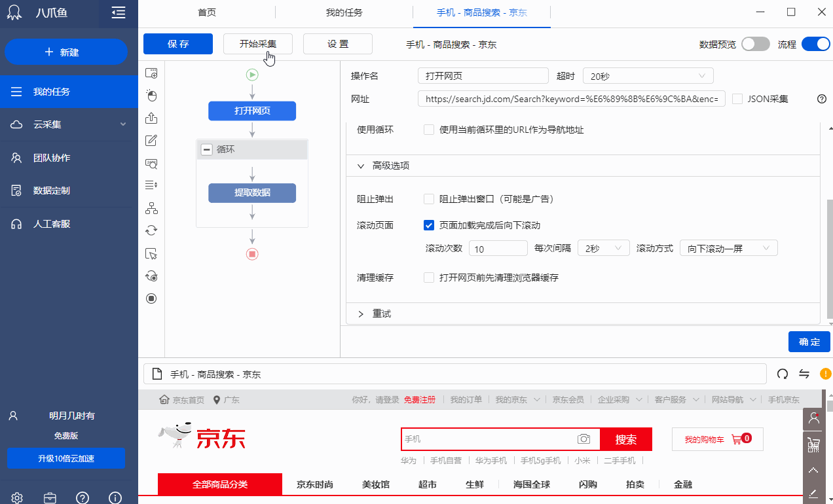Check 阻止弹出窗口 option
833x504 pixels.
(429, 199)
